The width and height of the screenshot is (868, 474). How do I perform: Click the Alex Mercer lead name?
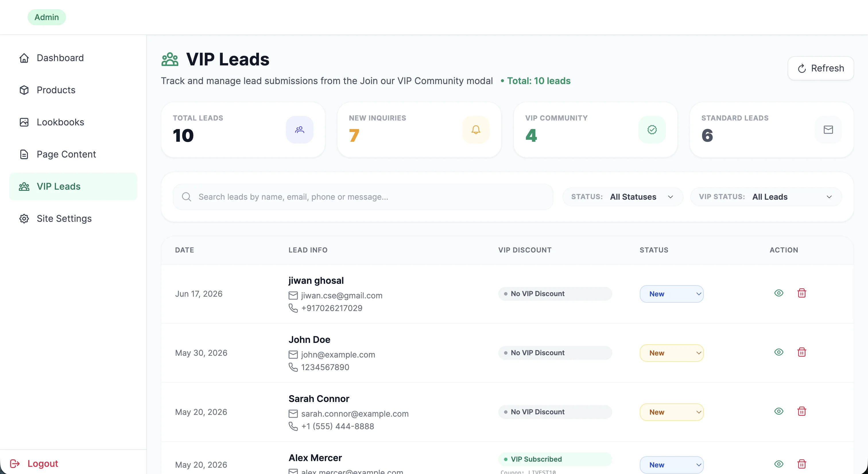pos(315,458)
